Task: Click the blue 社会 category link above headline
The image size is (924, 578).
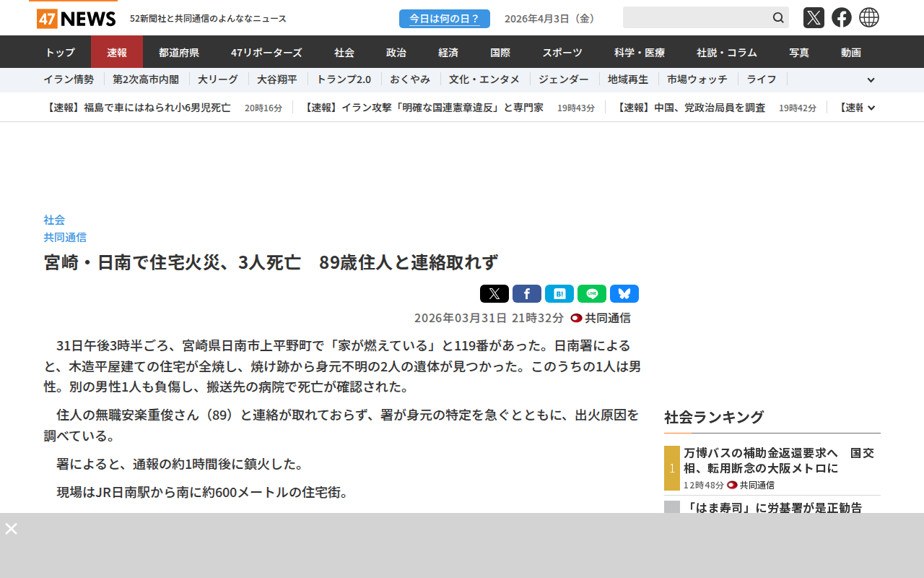Action: (54, 220)
